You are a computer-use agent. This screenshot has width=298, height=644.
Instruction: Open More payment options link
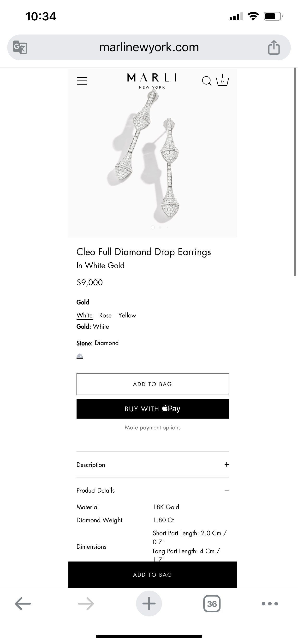click(153, 427)
